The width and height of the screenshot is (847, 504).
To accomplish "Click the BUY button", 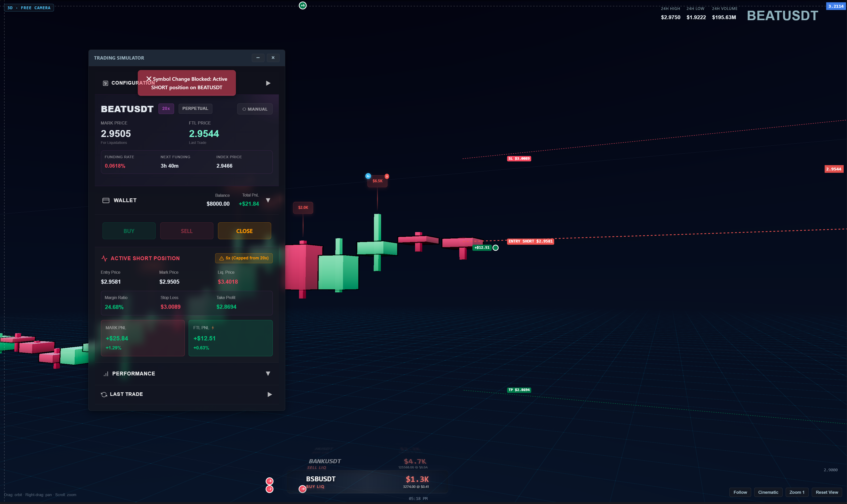I will pyautogui.click(x=129, y=231).
